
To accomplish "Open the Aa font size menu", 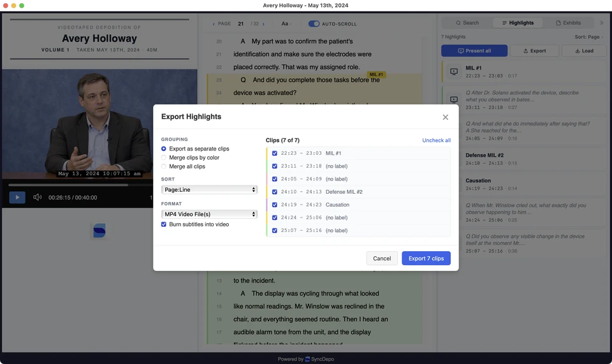I will [286, 24].
